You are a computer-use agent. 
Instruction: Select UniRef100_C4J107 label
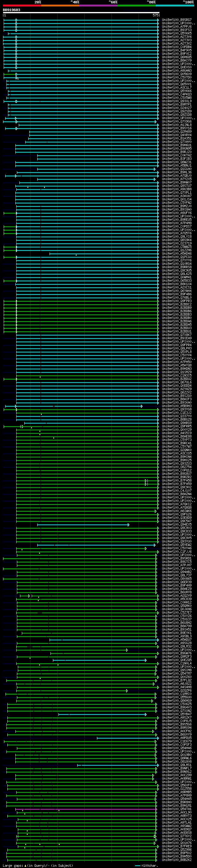click(x=177, y=490)
